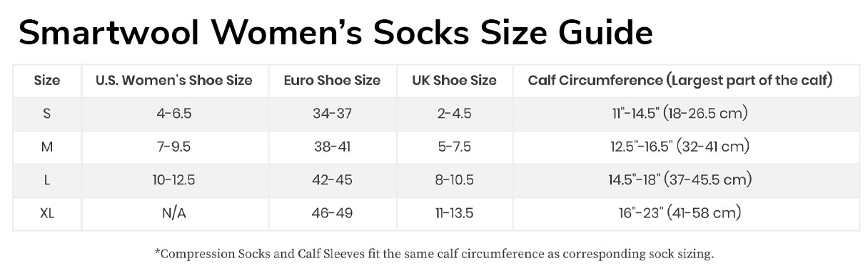Viewport: 868px width, 276px height.
Task: Click the Smartwool Women's Socks Size Guide title
Action: point(335,33)
